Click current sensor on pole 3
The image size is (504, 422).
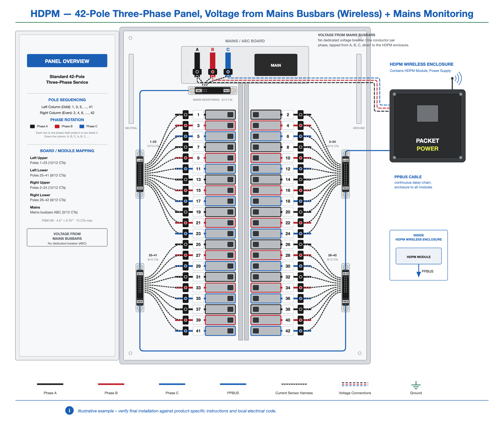[186, 126]
